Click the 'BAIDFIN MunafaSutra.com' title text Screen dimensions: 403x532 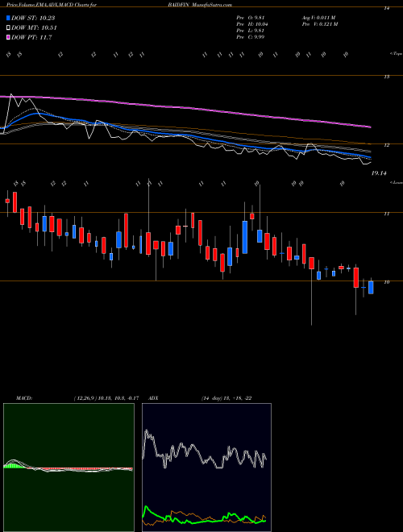(201, 5)
